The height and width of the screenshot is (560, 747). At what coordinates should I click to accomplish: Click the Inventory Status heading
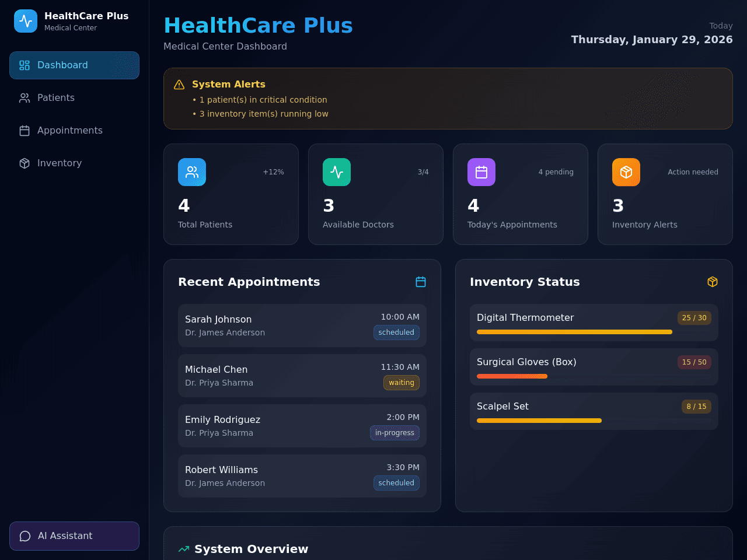525,282
